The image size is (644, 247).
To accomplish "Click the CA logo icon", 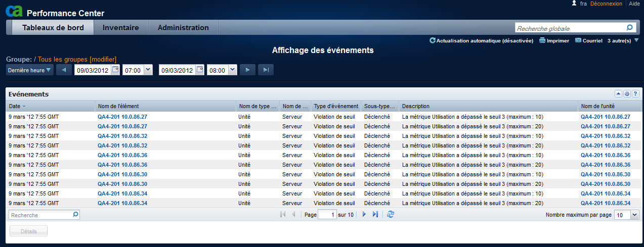I will coord(14,10).
